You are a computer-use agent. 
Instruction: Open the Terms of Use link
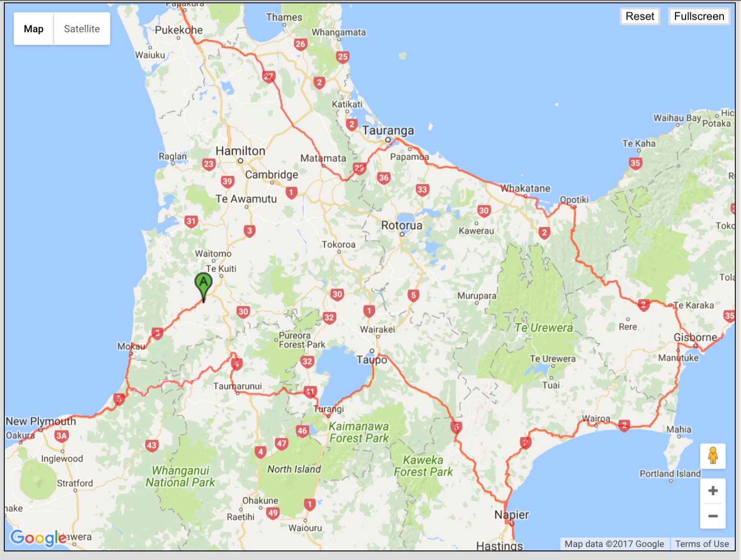[x=701, y=544]
